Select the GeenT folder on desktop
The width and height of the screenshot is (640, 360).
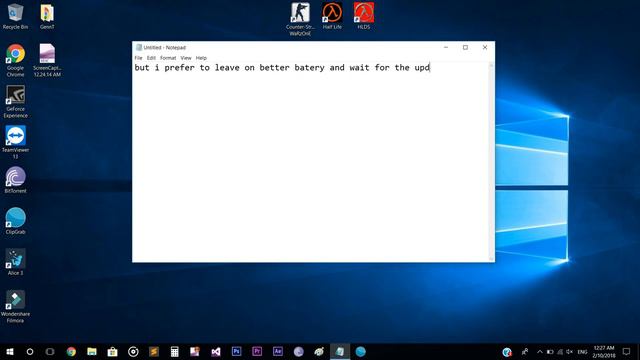tap(47, 16)
